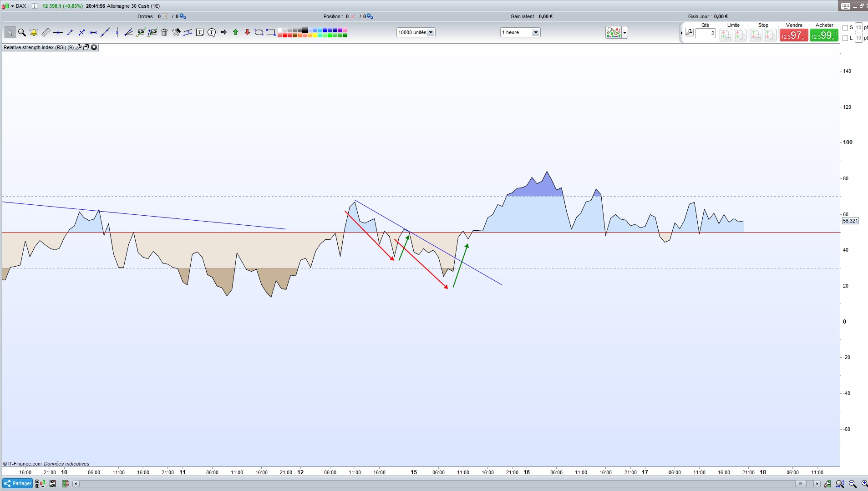Click the horizontal zoom magnifier with arrows
Image resolution: width=868 pixels, height=491 pixels.
840,484
